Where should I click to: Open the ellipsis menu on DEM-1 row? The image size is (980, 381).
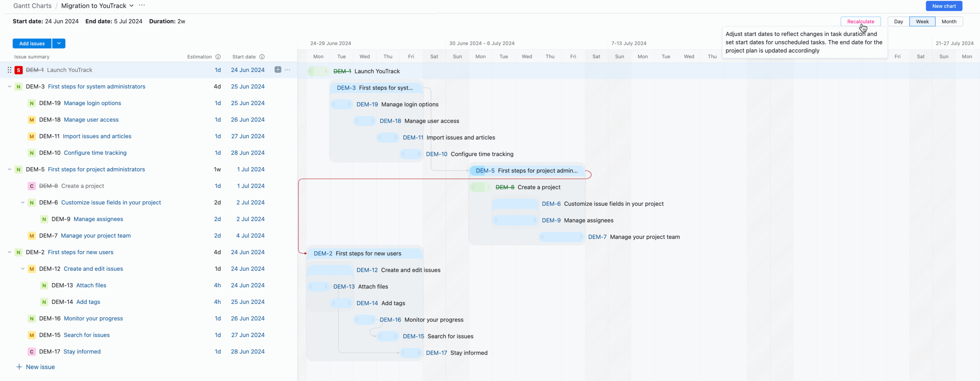(x=288, y=70)
